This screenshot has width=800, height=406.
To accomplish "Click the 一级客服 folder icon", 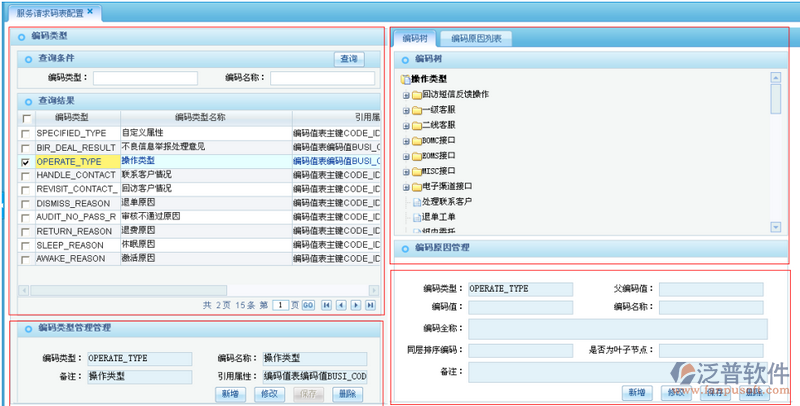I will pyautogui.click(x=415, y=110).
